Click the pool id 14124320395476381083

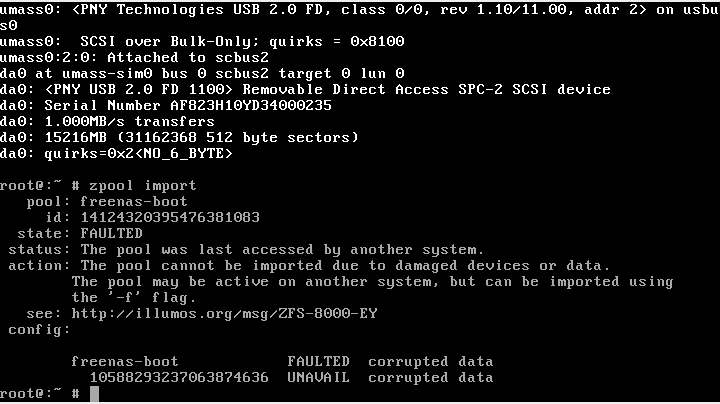(170, 217)
